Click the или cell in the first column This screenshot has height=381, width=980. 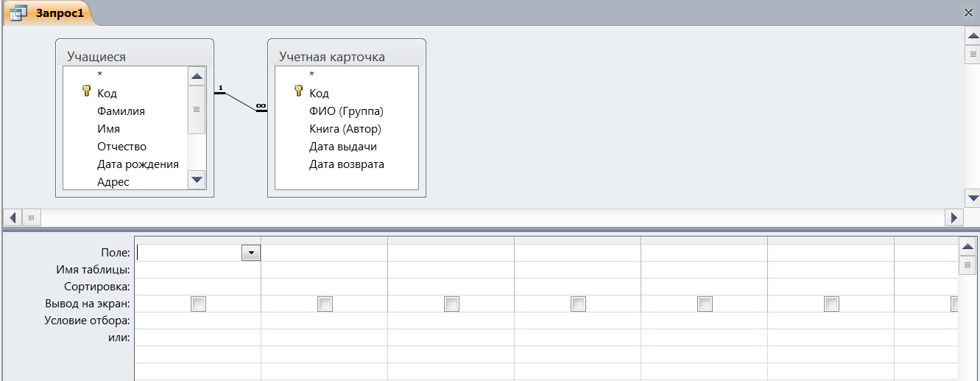pyautogui.click(x=198, y=338)
